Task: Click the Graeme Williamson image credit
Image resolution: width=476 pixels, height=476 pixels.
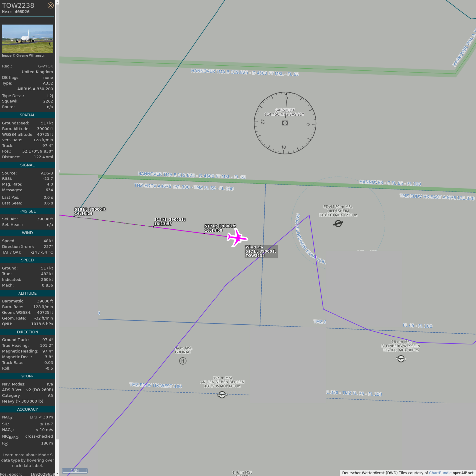Action: (x=24, y=56)
